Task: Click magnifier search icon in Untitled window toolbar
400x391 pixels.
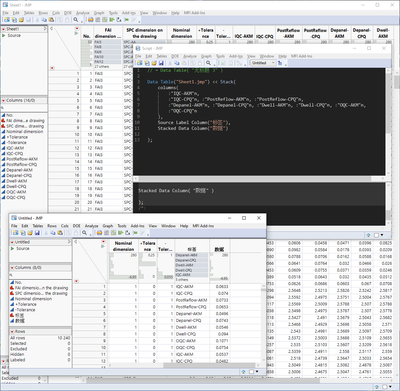Action: click(85, 233)
